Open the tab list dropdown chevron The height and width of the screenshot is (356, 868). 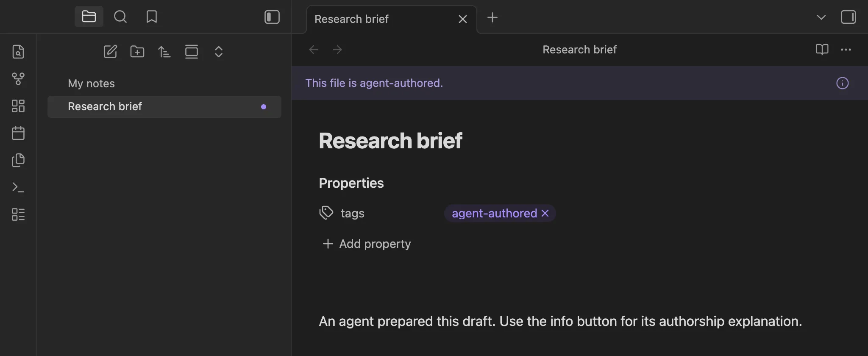(x=821, y=17)
